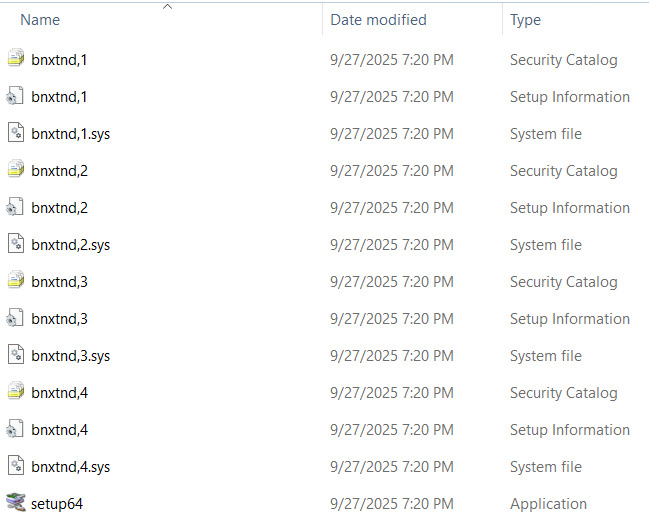Image resolution: width=649 pixels, height=518 pixels.
Task: Select the setup64 application icon
Action: click(15, 503)
